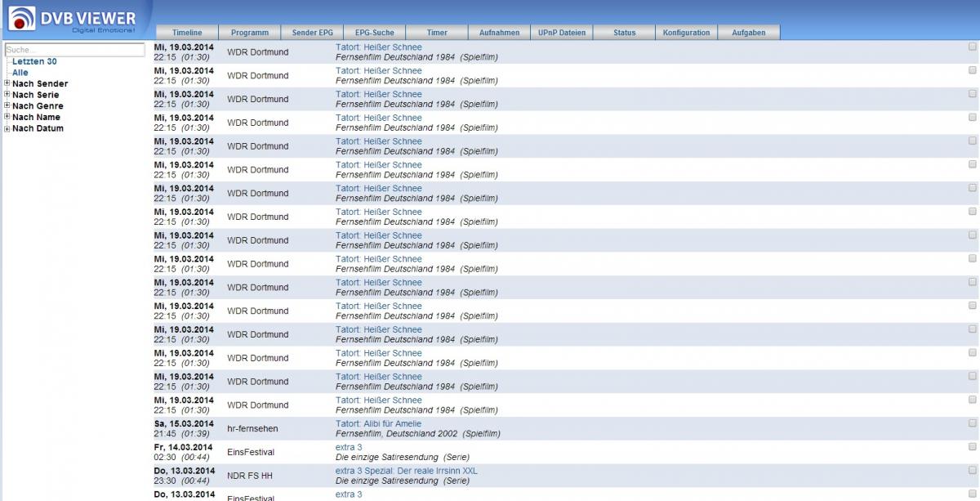This screenshot has width=980, height=501.
Task: Click EinsFestival in the Fr 14.03.2014 row
Action: point(251,452)
